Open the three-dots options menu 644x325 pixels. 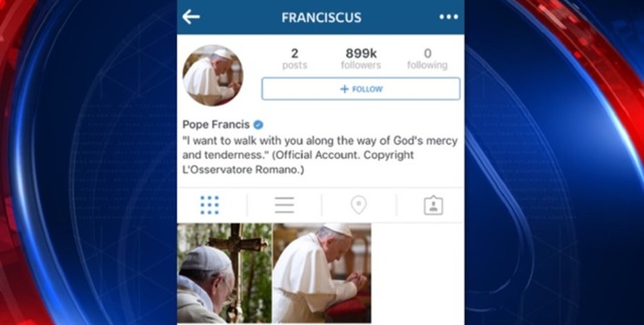448,17
